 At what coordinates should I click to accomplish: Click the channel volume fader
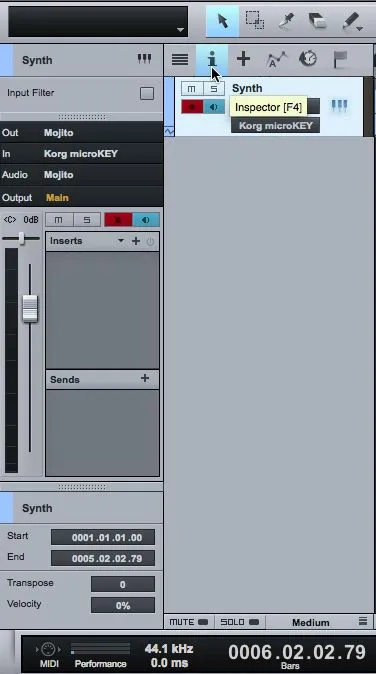pyautogui.click(x=30, y=308)
